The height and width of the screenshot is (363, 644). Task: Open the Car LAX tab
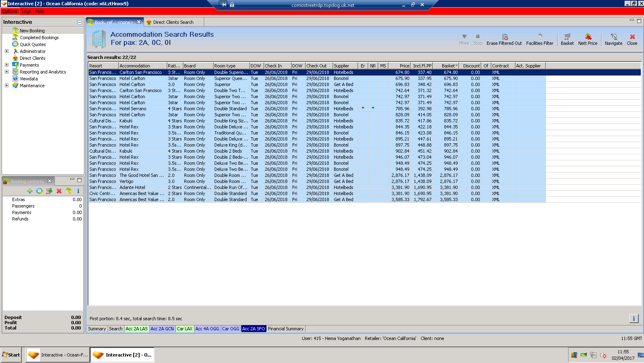[x=185, y=329]
